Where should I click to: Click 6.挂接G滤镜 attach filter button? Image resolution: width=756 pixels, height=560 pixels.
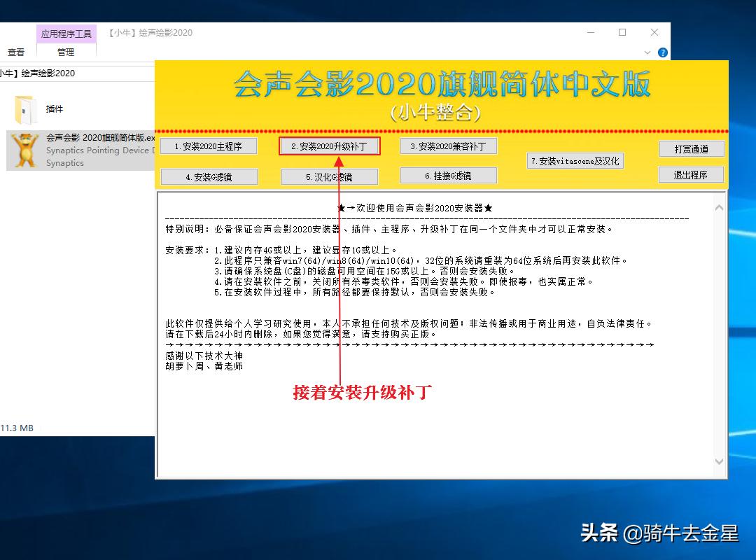click(448, 176)
